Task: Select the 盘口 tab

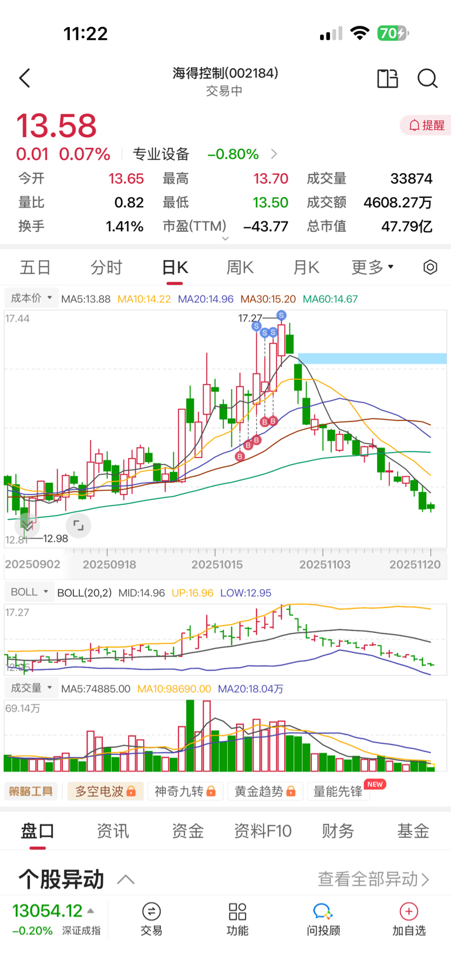Action: [x=38, y=831]
